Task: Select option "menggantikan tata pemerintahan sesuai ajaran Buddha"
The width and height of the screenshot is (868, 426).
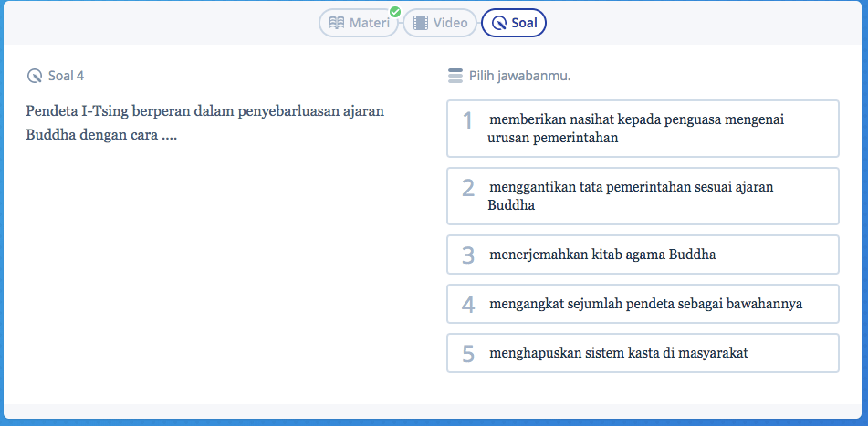Action: click(643, 196)
